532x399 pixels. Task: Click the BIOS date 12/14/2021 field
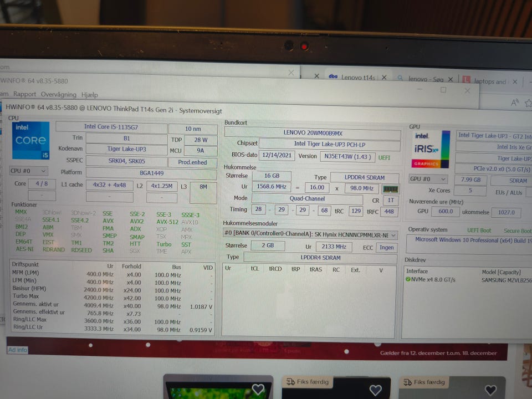(x=277, y=155)
